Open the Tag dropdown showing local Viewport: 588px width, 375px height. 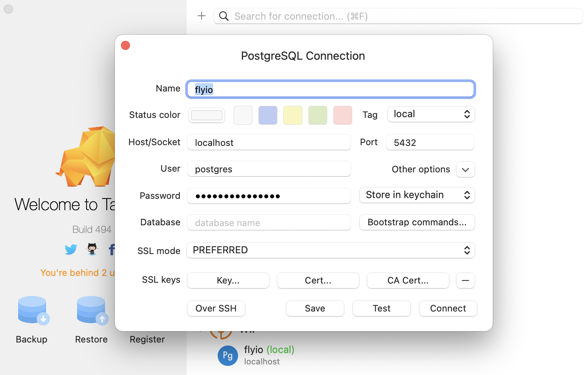(431, 114)
